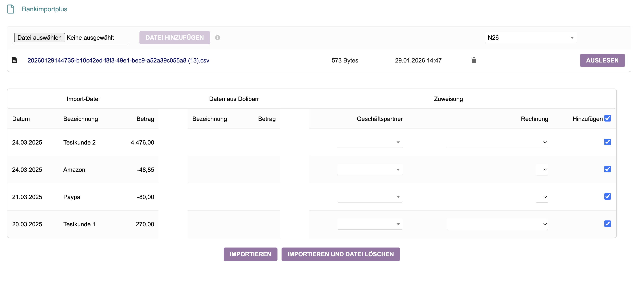
Task: Uncheck the Testkunde 1 row checkbox
Action: (607, 224)
